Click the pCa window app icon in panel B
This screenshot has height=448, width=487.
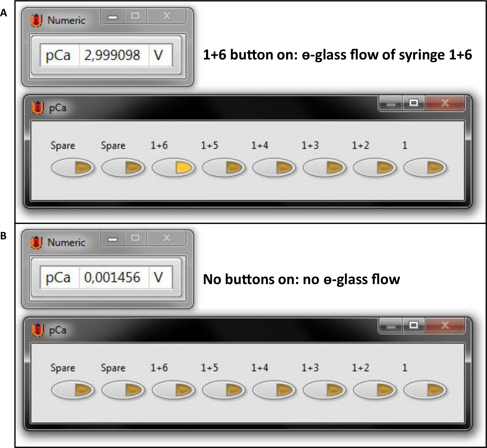37,330
